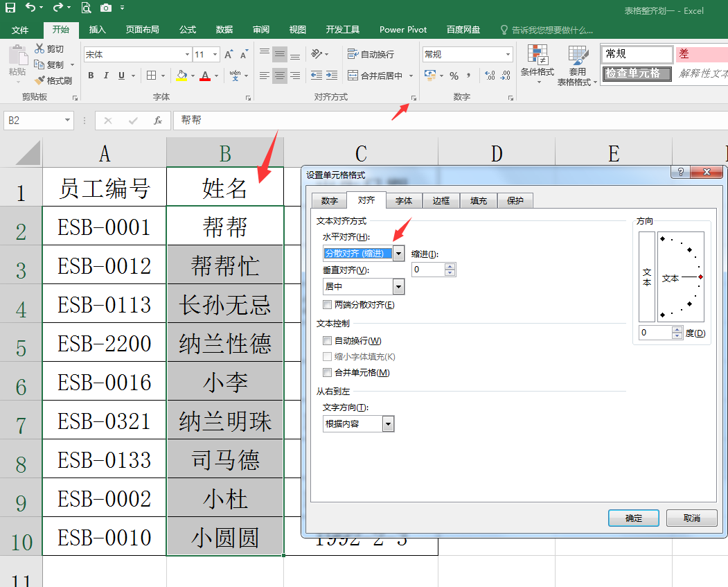
Task: Switch to 保护 tab in dialog
Action: pyautogui.click(x=515, y=200)
